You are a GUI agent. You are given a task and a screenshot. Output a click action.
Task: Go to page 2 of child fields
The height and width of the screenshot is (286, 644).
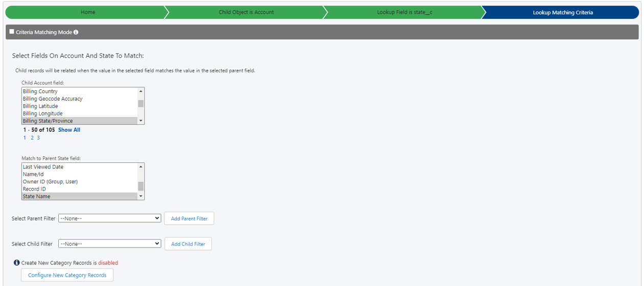[x=32, y=138]
